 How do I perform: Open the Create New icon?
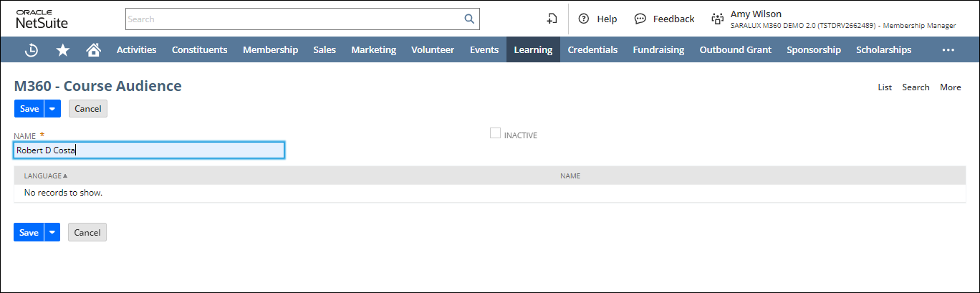click(552, 19)
